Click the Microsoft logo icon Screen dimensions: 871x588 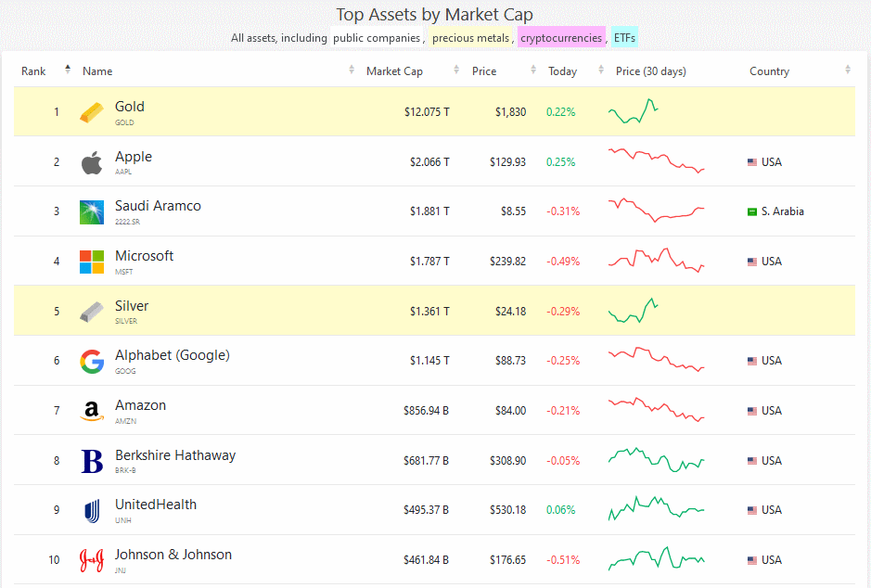[92, 262]
